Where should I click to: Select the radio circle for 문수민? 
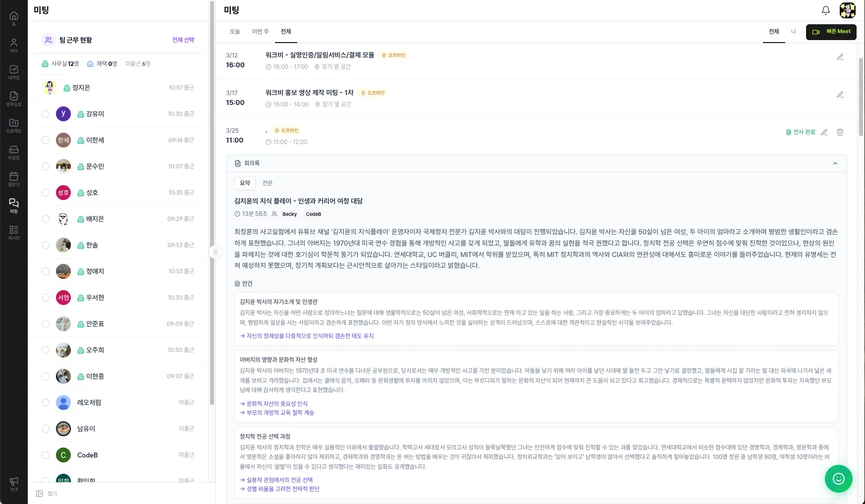46,166
